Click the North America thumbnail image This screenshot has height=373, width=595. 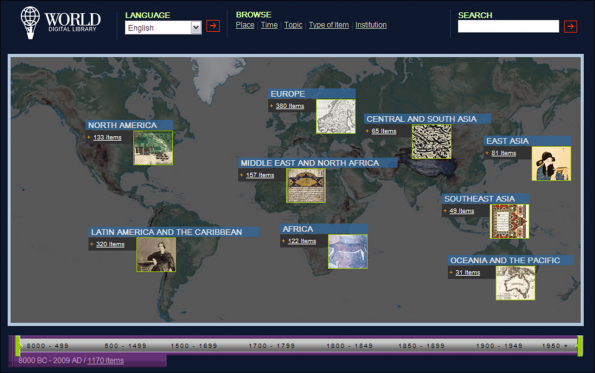(153, 148)
